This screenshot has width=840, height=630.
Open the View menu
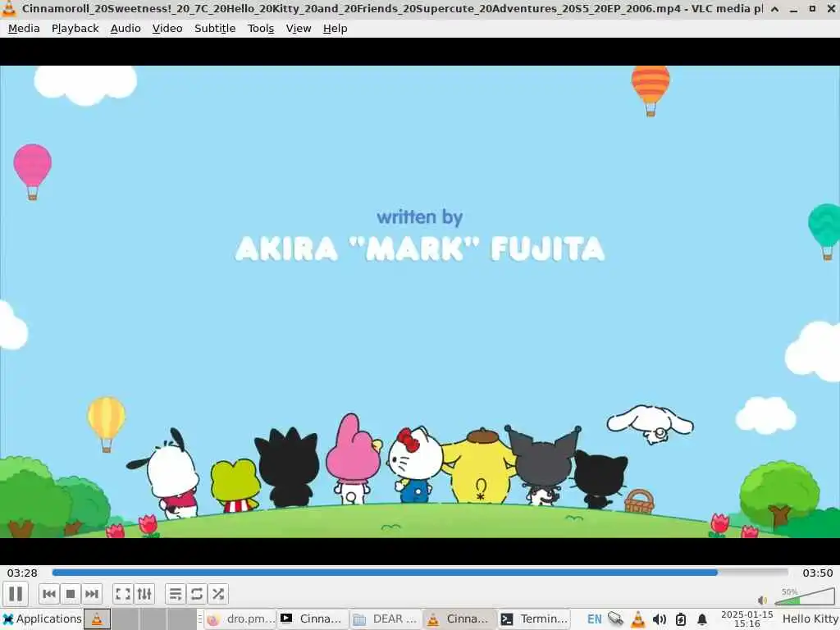pyautogui.click(x=299, y=29)
